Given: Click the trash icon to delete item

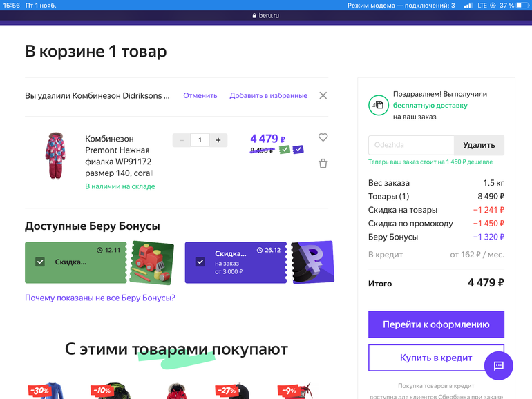Looking at the screenshot, I should click(x=323, y=164).
